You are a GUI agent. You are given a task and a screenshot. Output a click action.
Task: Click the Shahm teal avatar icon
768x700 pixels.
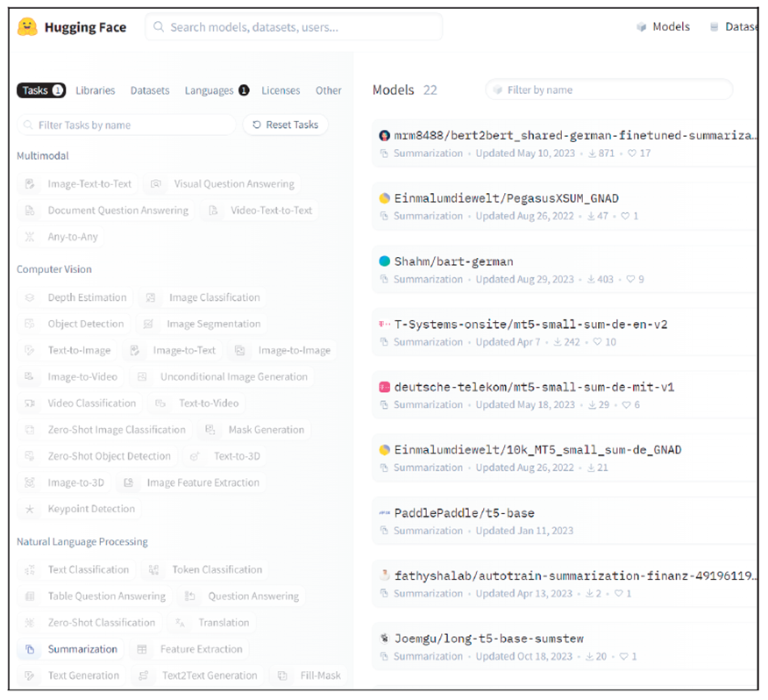385,261
